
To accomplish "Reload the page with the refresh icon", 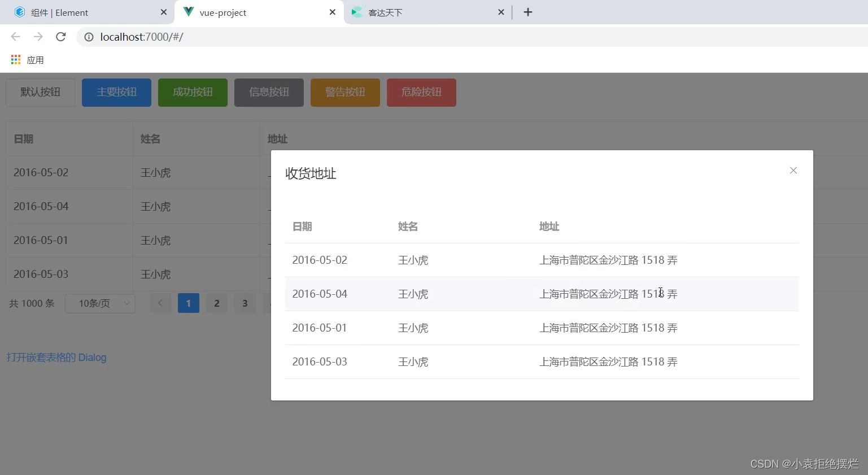I will (61, 37).
